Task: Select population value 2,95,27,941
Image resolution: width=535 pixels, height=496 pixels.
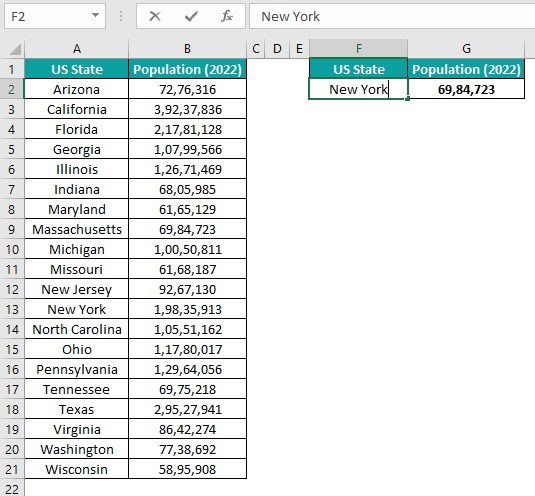Action: coord(187,409)
